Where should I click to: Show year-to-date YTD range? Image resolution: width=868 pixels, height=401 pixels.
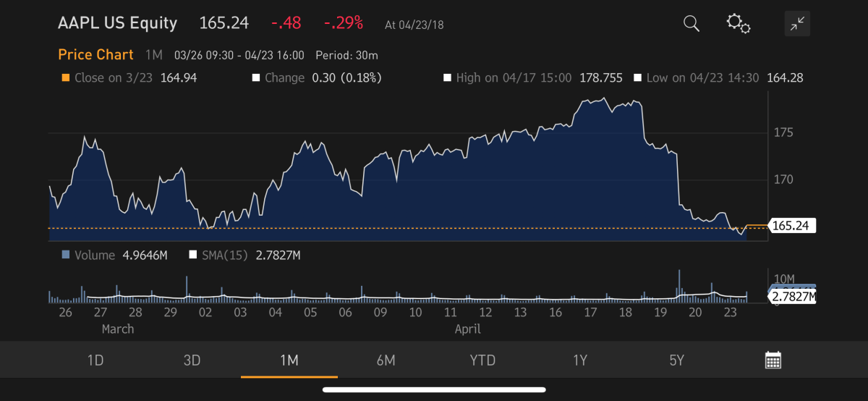pyautogui.click(x=482, y=360)
